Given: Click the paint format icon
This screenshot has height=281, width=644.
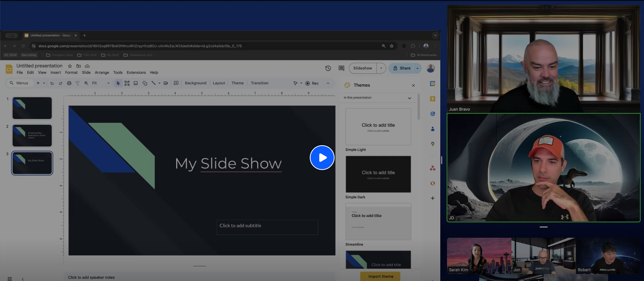Looking at the screenshot, I should 78,83.
